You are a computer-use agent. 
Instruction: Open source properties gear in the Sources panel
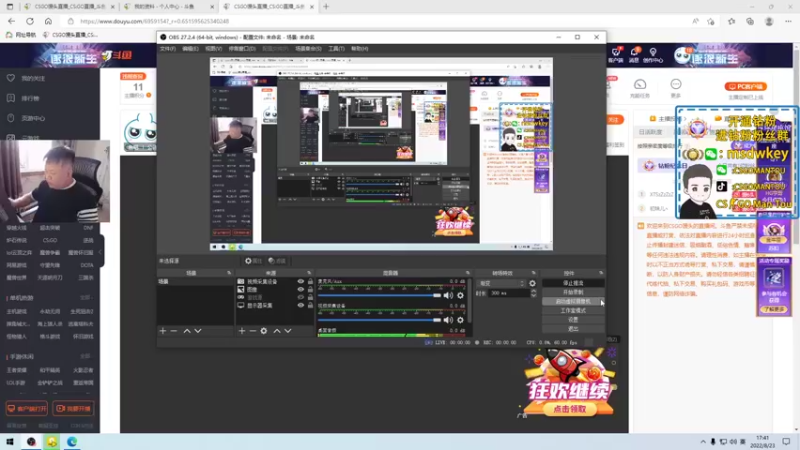pos(264,331)
